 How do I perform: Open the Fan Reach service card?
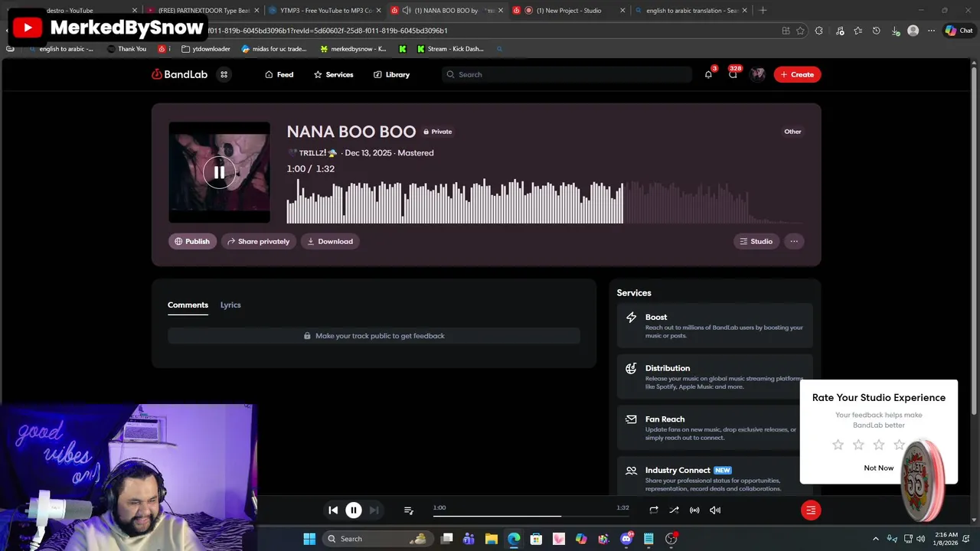(x=714, y=428)
